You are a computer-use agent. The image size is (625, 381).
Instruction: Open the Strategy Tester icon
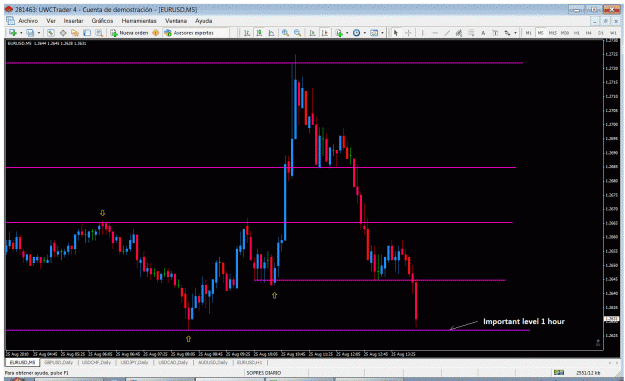tap(99, 33)
